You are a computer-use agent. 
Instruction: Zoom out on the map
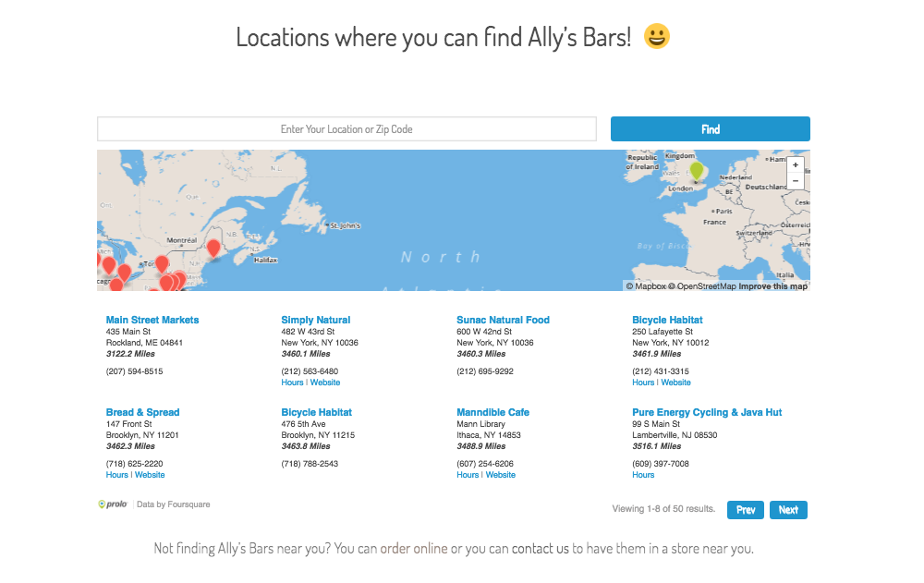796,181
